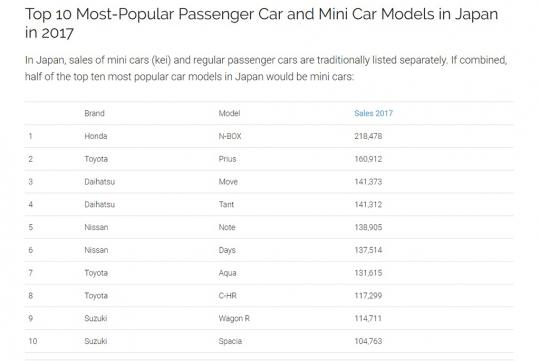The width and height of the screenshot is (540, 361).
Task: Select the Aqua model cell
Action: tap(227, 273)
